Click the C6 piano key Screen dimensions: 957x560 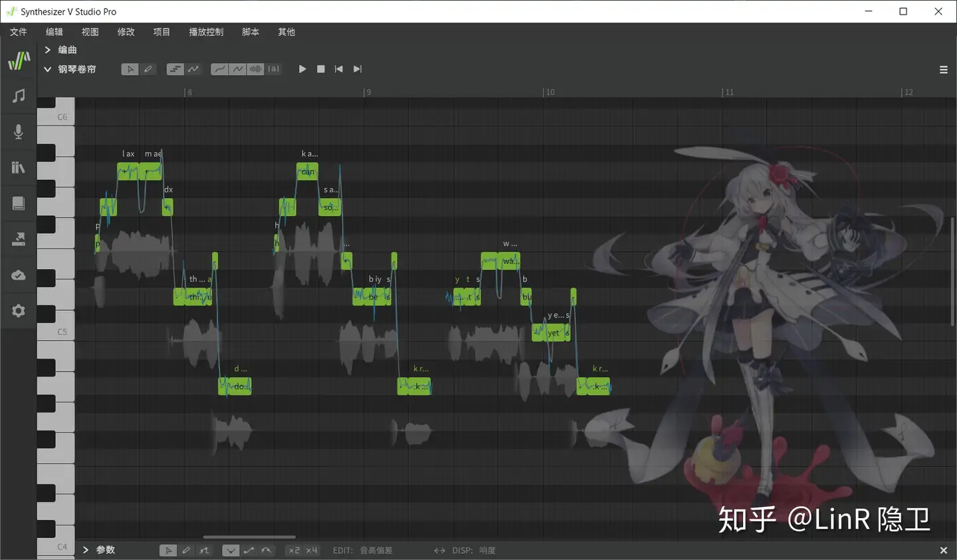pos(56,117)
